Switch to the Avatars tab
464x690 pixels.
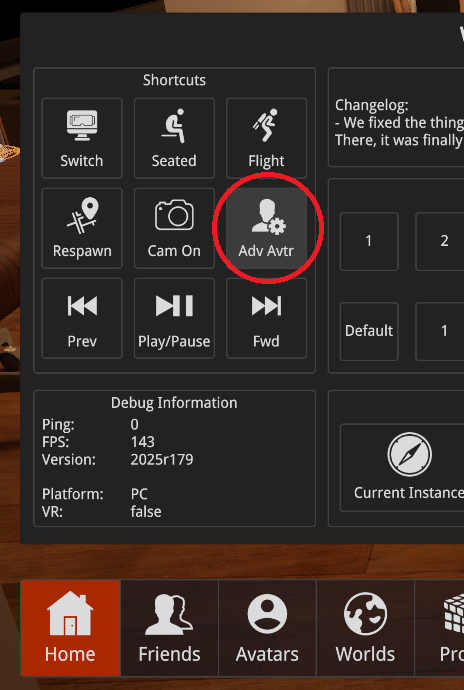tap(267, 628)
